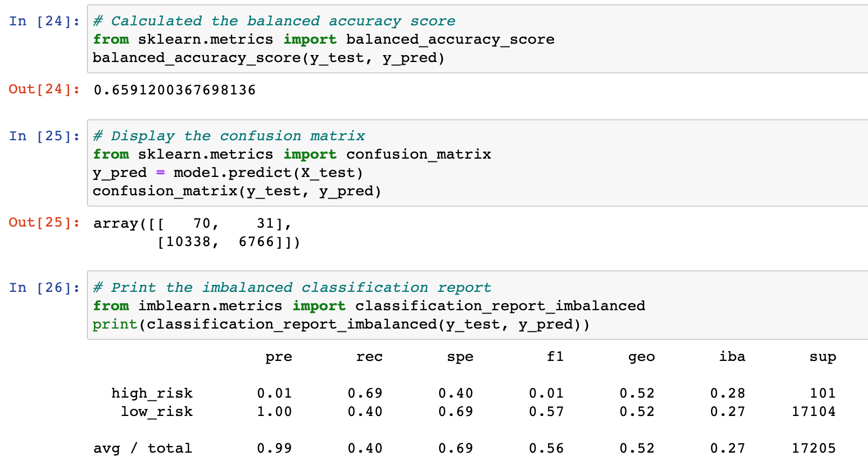Click high_risk iba value 0.28
Screen dimensions: 868x471
(x=728, y=393)
